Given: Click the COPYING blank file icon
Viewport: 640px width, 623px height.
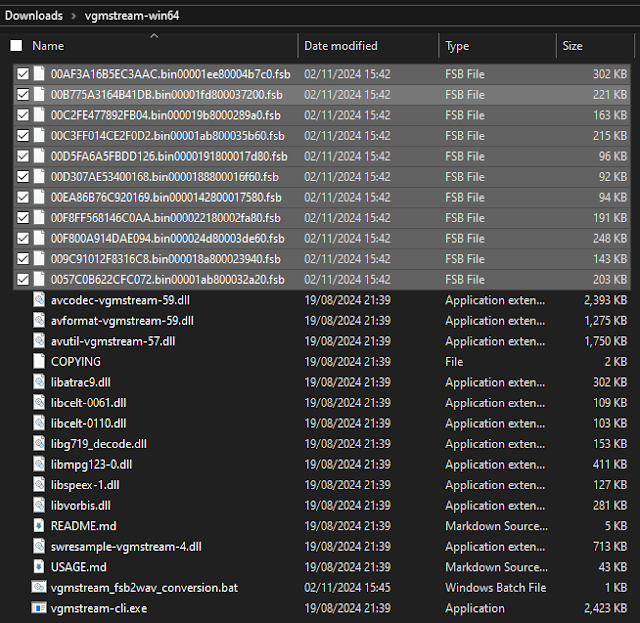Looking at the screenshot, I should pyautogui.click(x=39, y=361).
